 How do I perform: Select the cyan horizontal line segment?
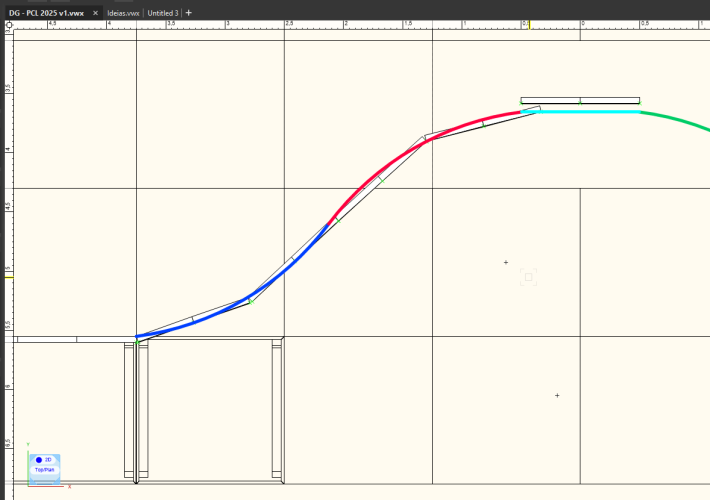(590, 111)
